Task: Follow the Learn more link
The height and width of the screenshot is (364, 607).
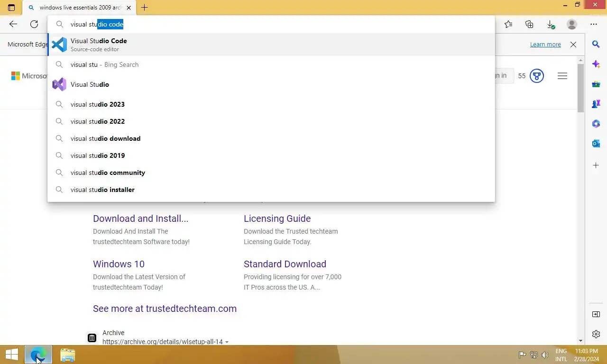Action: 545,45
